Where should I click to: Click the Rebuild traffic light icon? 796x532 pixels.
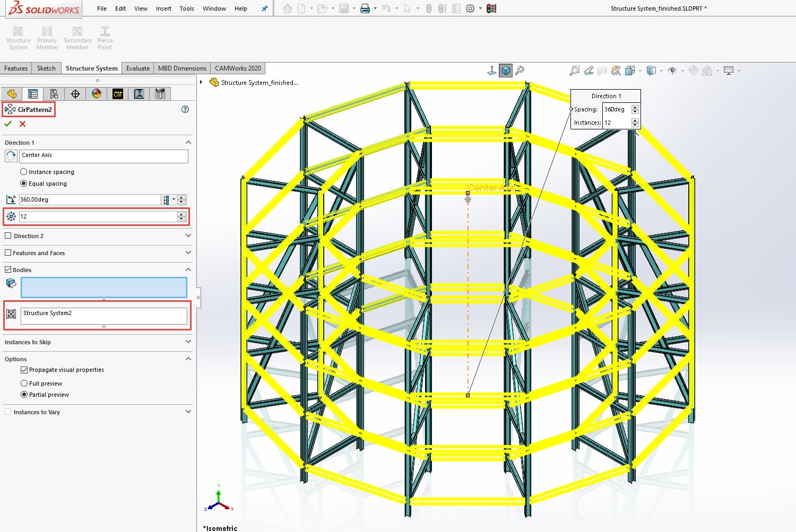(491, 8)
